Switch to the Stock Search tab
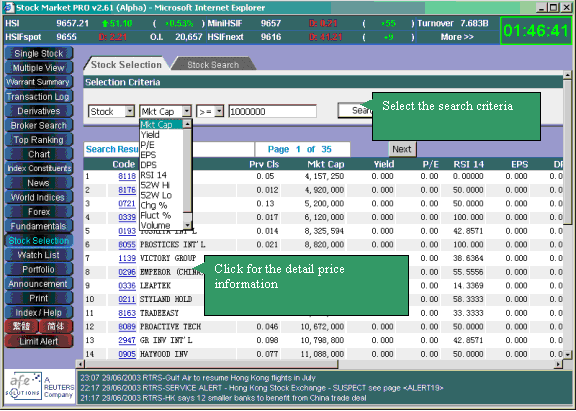The height and width of the screenshot is (411, 576). pos(213,65)
